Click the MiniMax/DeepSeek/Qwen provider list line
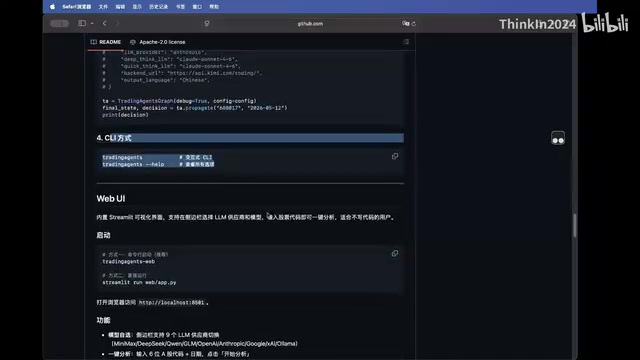Image resolution: width=640 pixels, height=360 pixels. 204,344
